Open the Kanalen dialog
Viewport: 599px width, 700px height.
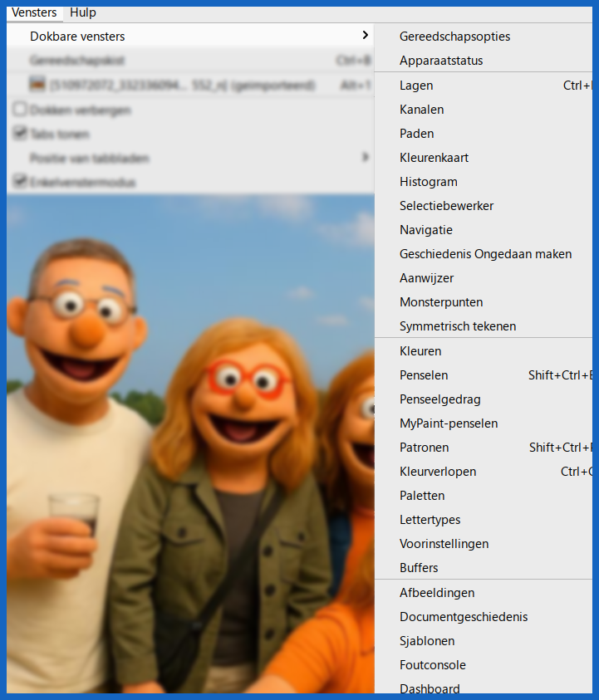pyautogui.click(x=484, y=110)
